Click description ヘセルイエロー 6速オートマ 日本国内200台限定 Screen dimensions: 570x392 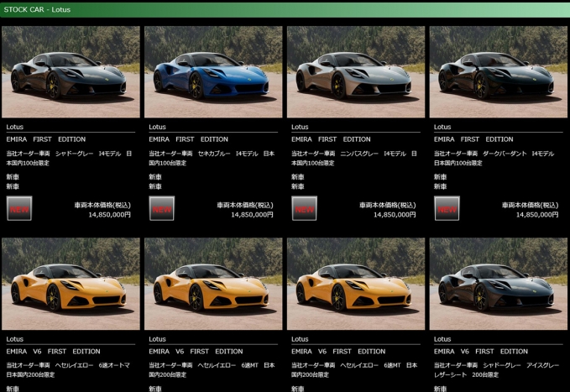[68, 370]
